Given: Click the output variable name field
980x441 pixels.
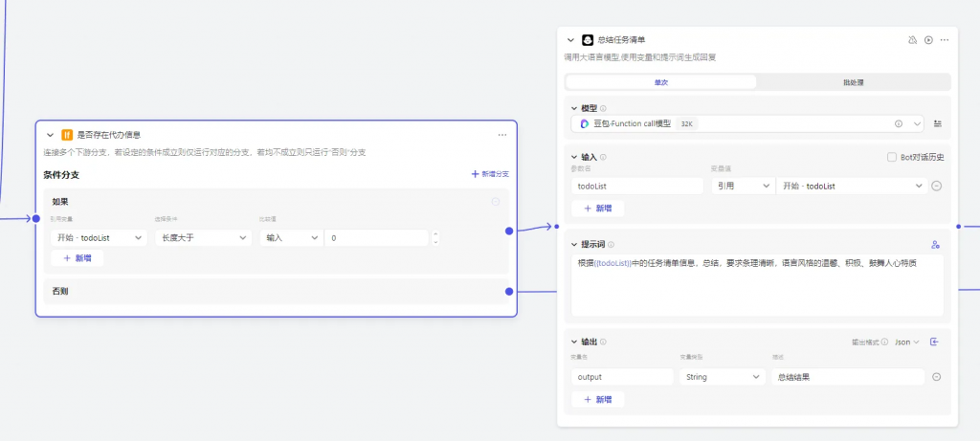Looking at the screenshot, I should point(622,377).
